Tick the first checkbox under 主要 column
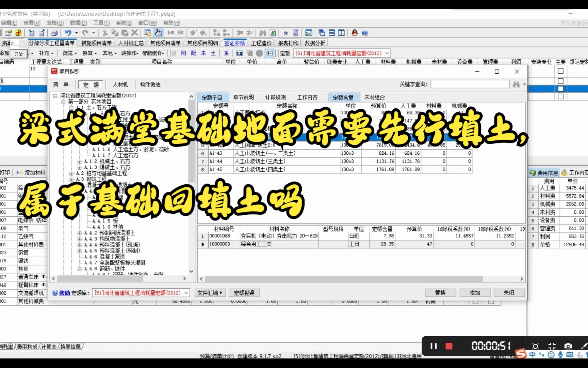The width and height of the screenshot is (588, 368). [560, 71]
